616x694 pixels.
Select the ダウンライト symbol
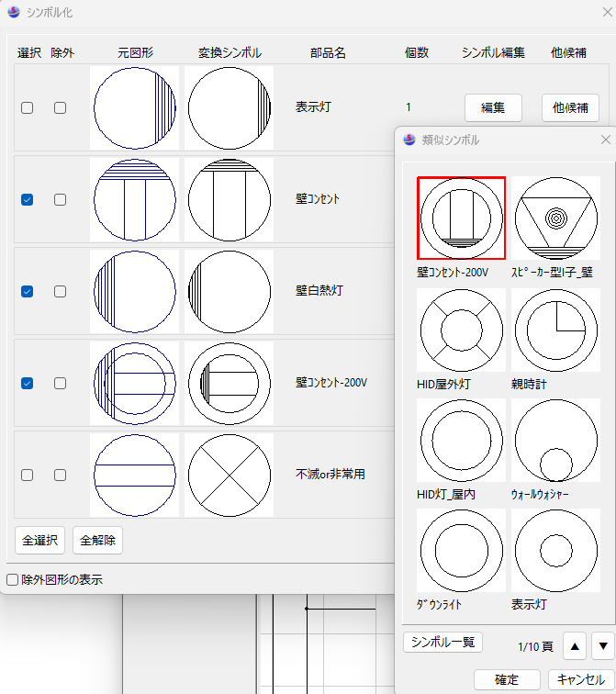[461, 550]
